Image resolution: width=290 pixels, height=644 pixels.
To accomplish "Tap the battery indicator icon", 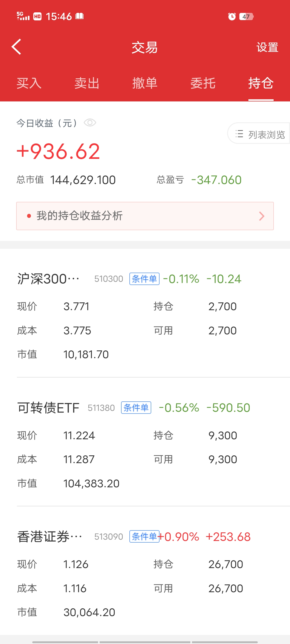I will click(x=246, y=17).
